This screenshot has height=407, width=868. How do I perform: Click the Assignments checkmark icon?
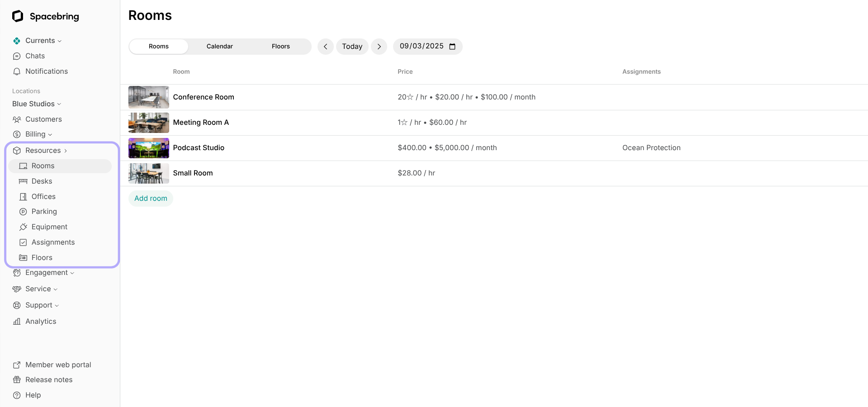coord(23,242)
